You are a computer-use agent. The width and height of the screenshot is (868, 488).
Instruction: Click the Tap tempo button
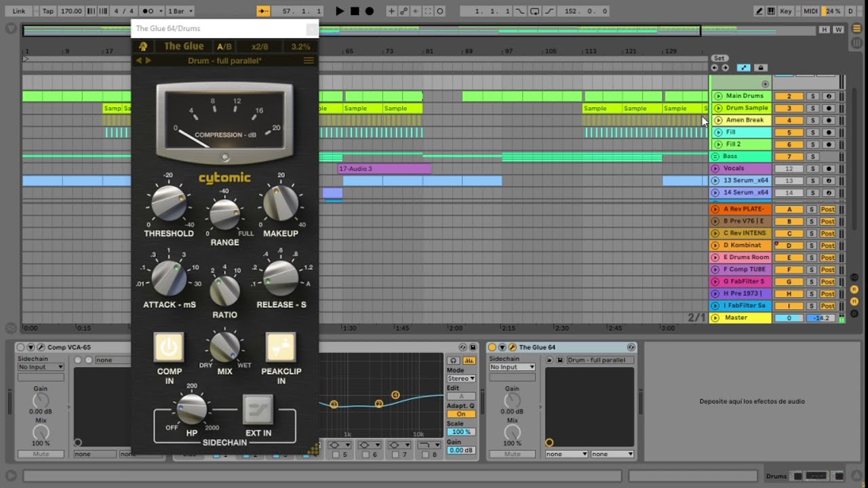coord(48,11)
